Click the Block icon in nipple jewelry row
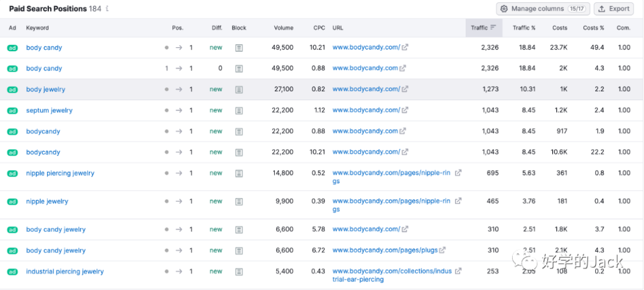 click(x=239, y=202)
